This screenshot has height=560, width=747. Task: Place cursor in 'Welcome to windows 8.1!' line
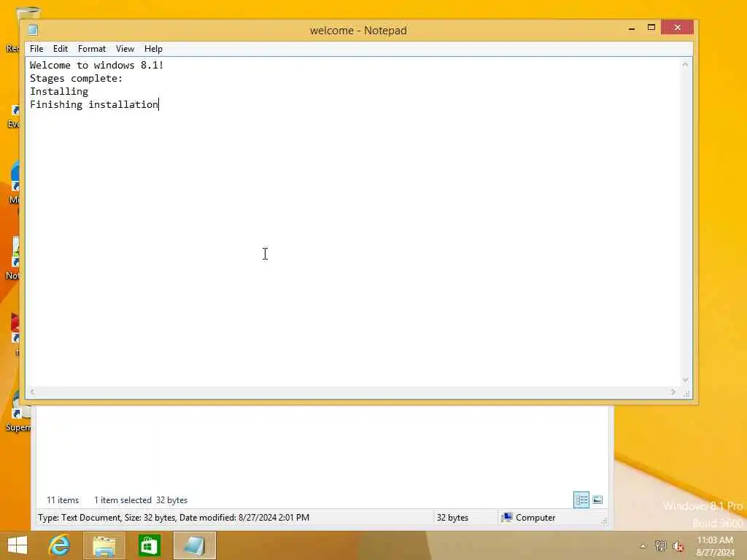click(x=97, y=65)
